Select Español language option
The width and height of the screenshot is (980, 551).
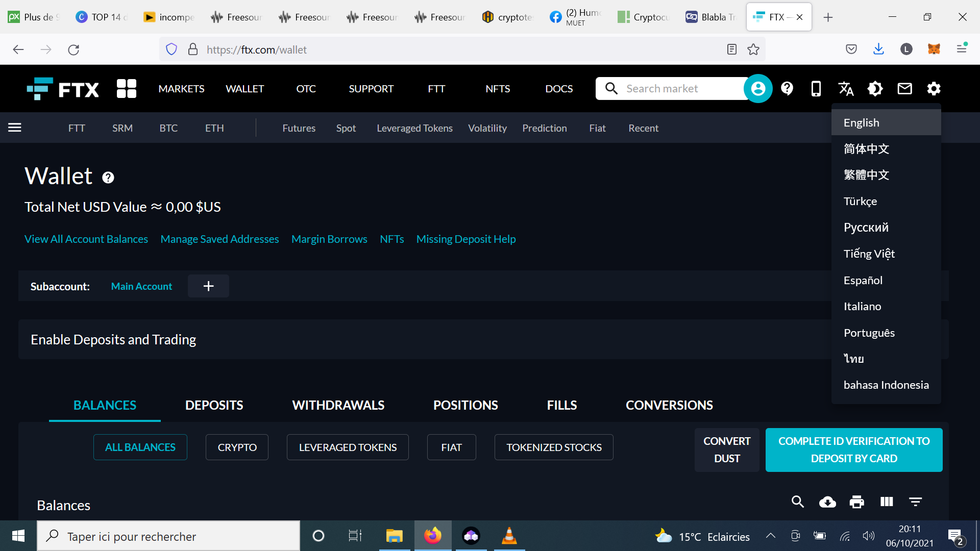[x=886, y=280]
